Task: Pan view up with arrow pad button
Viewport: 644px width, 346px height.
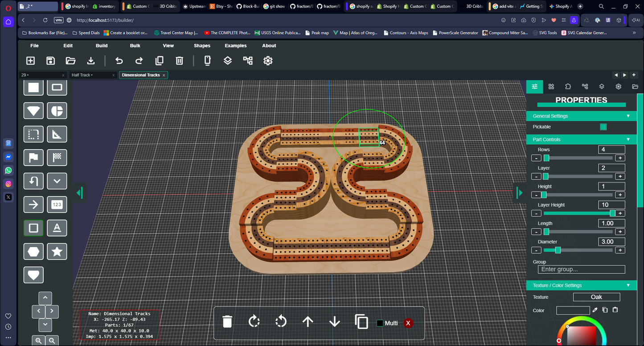Action: pos(45,298)
